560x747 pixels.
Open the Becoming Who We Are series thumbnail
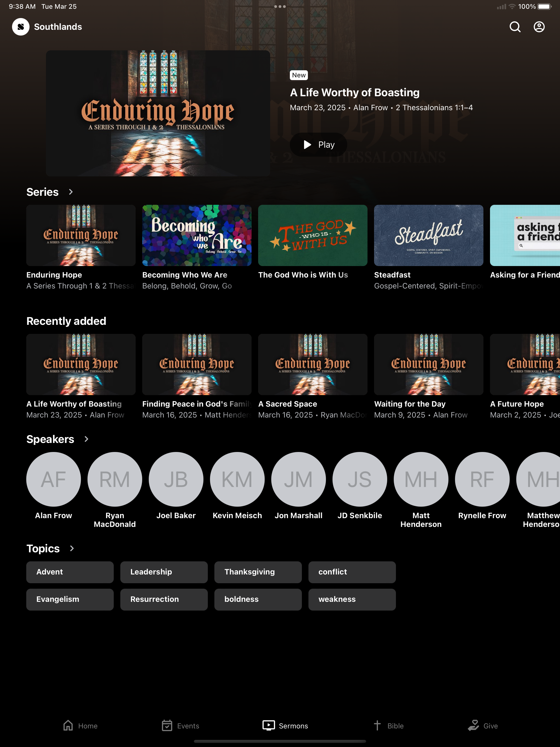point(197,235)
